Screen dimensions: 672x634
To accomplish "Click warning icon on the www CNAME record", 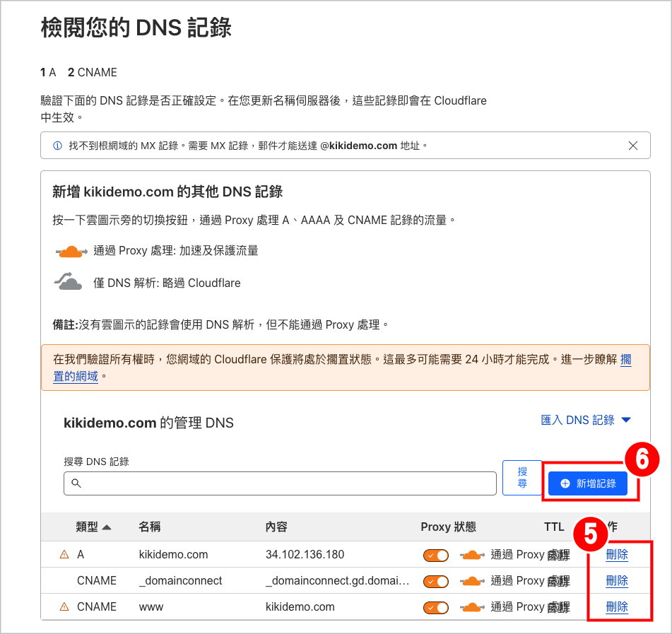I will click(x=64, y=606).
